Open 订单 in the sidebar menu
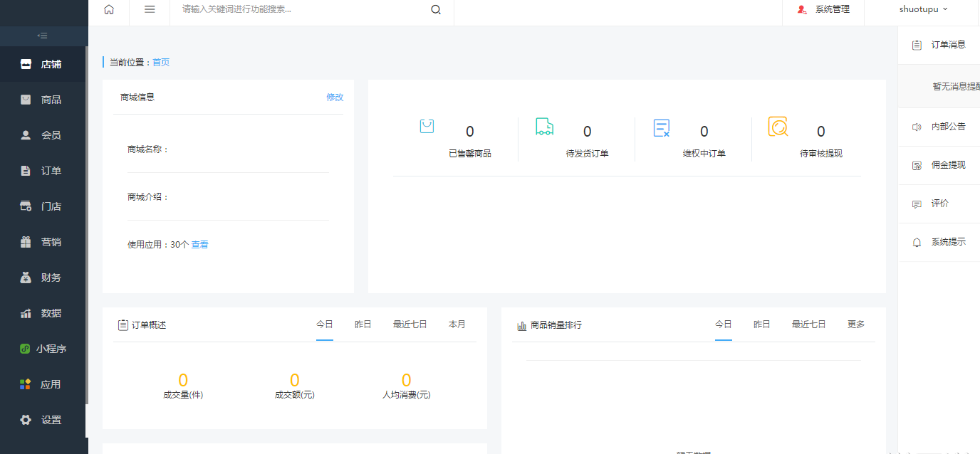980x454 pixels. point(43,171)
